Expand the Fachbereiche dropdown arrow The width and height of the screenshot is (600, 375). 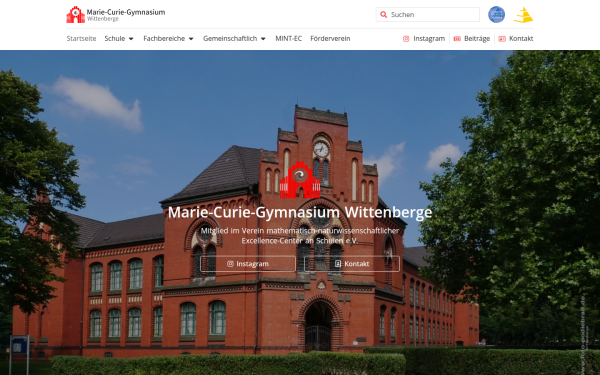point(191,39)
